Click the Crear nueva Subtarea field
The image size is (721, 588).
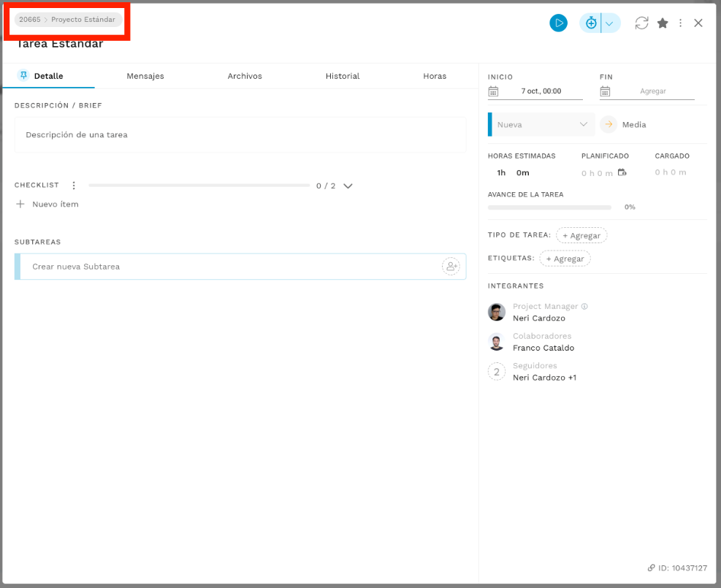coord(240,267)
